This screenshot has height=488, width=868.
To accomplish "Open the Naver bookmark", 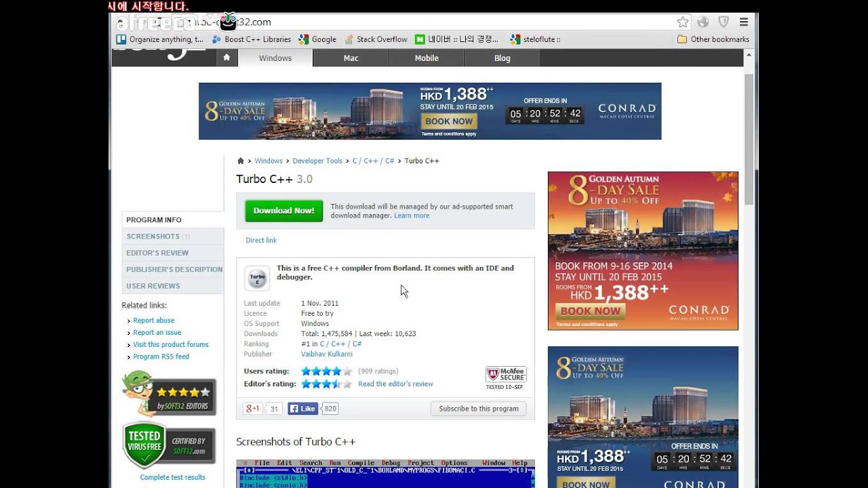I will pyautogui.click(x=457, y=39).
